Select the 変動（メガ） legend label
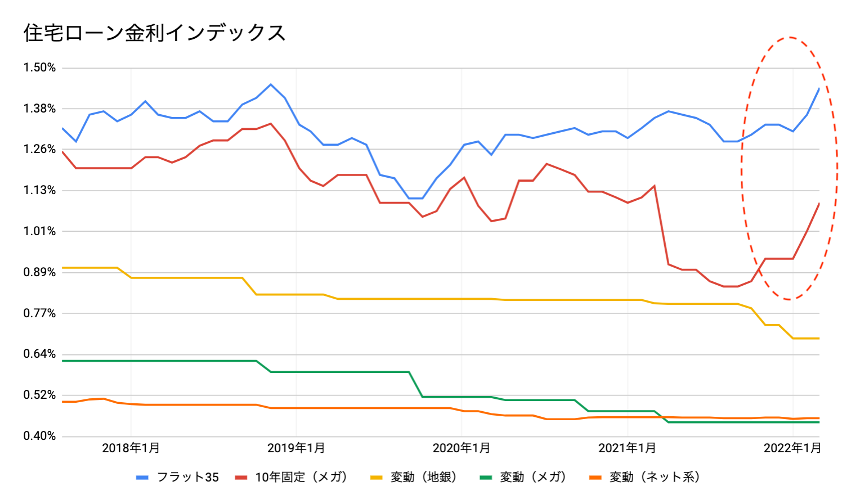Screen dimensions: 842x504 tap(533, 478)
